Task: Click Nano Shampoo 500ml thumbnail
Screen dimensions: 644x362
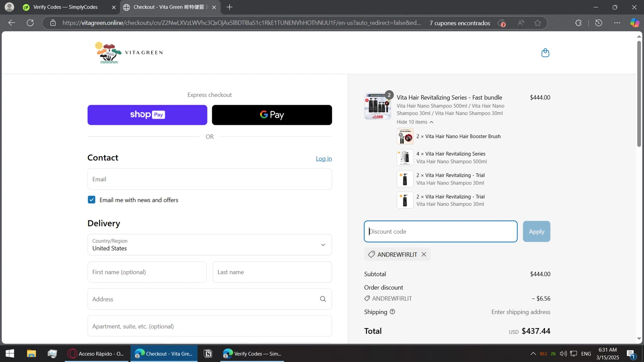Action: click(405, 157)
